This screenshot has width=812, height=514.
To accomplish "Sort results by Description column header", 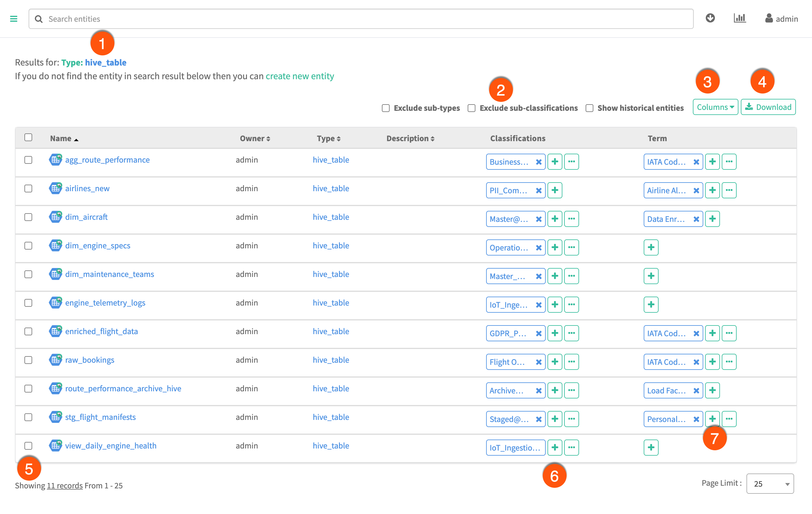I will (410, 138).
